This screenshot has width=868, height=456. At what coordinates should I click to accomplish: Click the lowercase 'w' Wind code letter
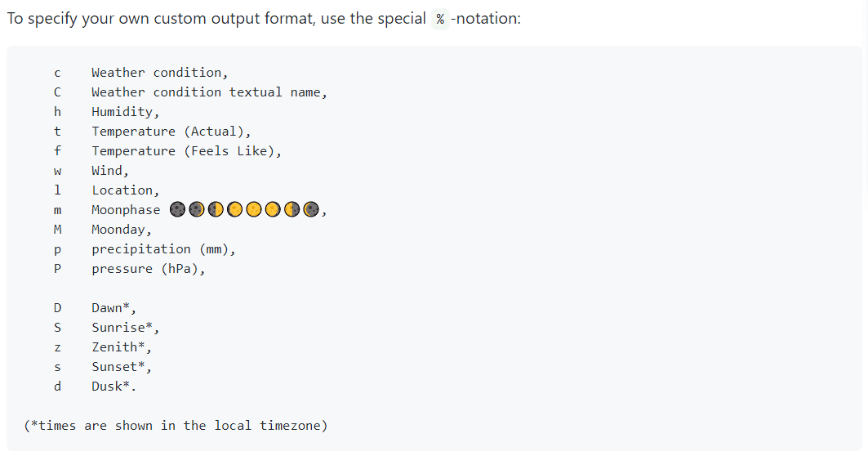coord(57,171)
